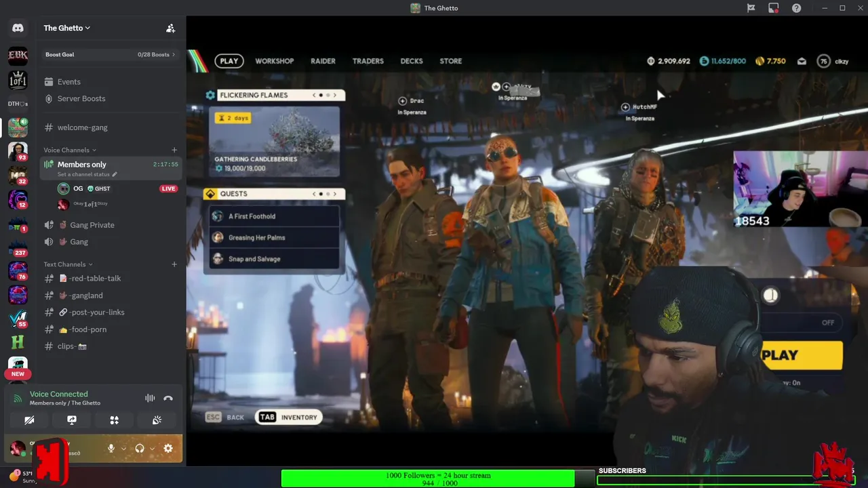The height and width of the screenshot is (488, 868).
Task: Go to next Flickering Flames card
Action: coord(334,96)
